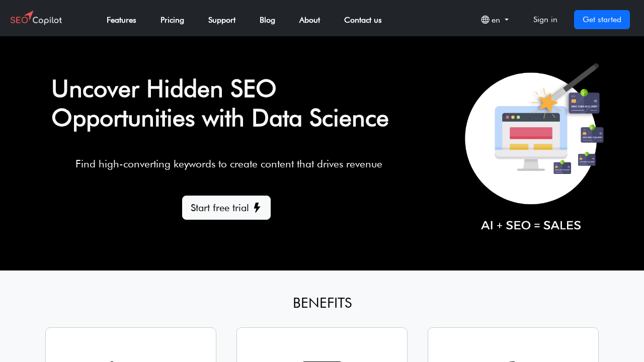Open the Features page

tap(121, 20)
